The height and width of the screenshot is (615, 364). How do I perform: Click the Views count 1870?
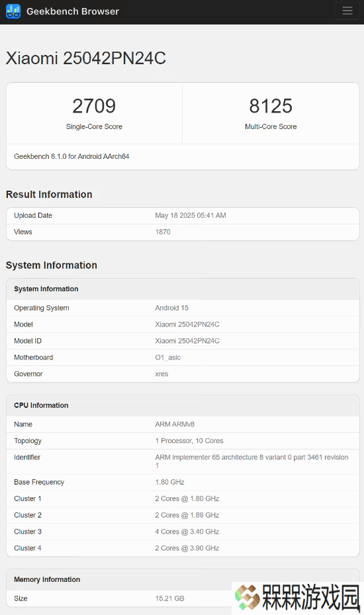(163, 232)
